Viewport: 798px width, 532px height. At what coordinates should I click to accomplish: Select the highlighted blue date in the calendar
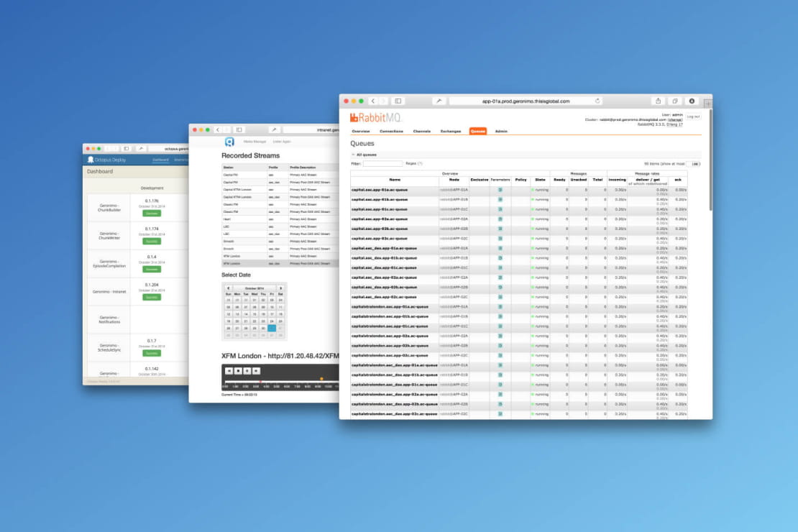click(272, 329)
